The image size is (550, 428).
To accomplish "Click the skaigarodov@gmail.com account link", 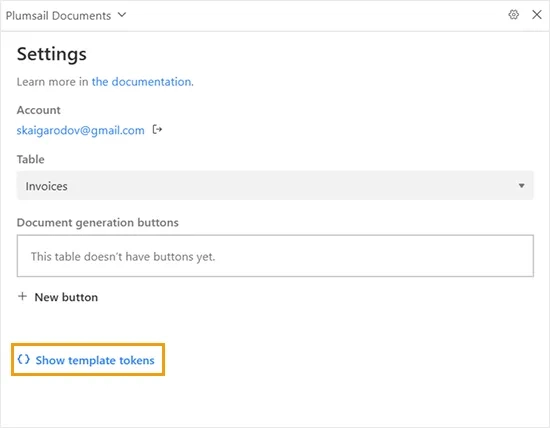I will (80, 131).
